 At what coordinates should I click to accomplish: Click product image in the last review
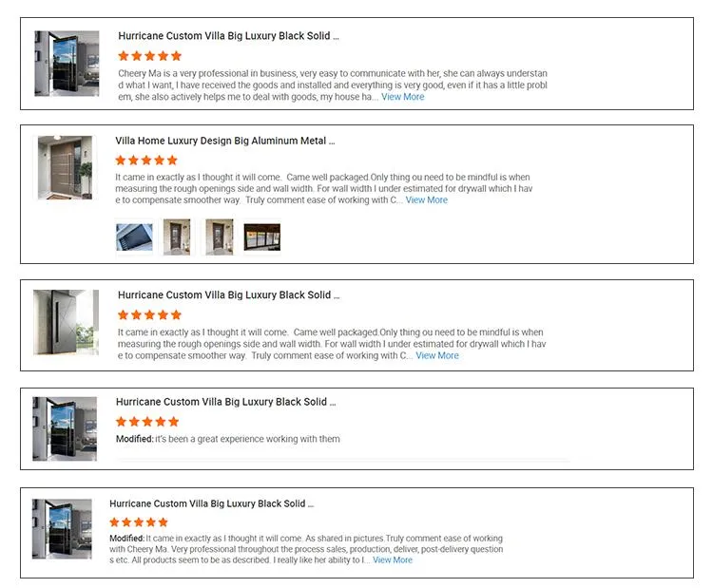62,528
